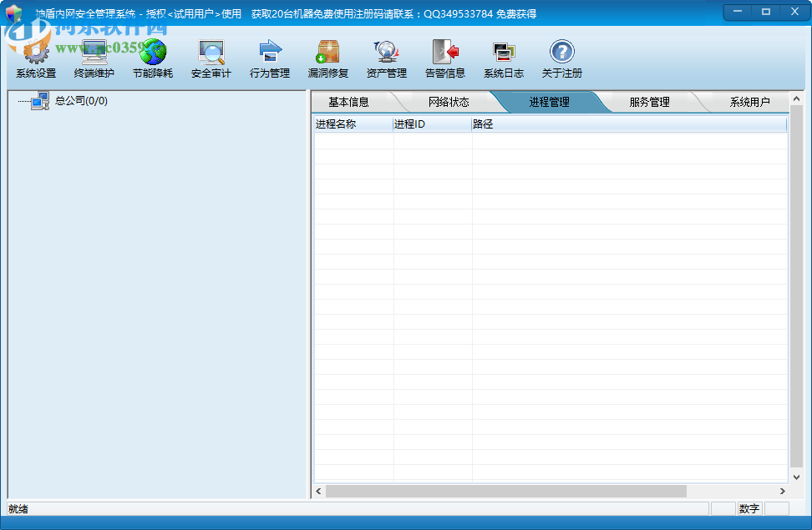Click the vertical scrollbar down arrow

click(x=796, y=477)
